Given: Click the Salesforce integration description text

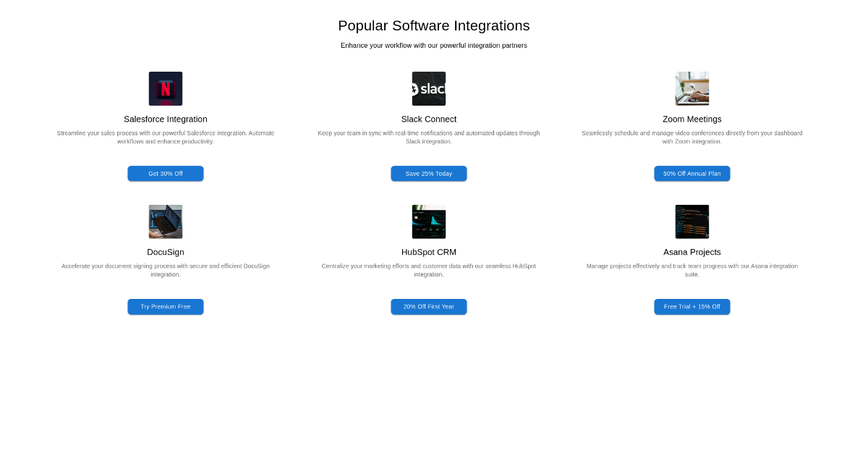Looking at the screenshot, I should click(x=166, y=137).
